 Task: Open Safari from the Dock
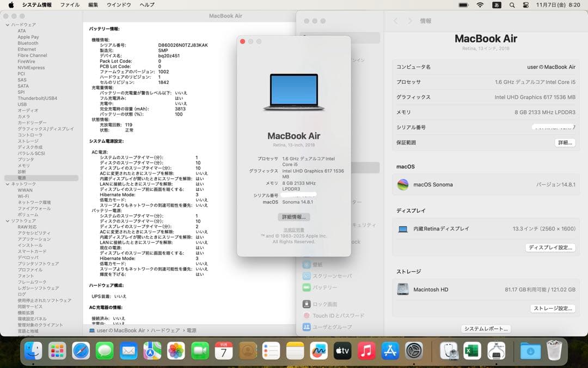point(81,352)
